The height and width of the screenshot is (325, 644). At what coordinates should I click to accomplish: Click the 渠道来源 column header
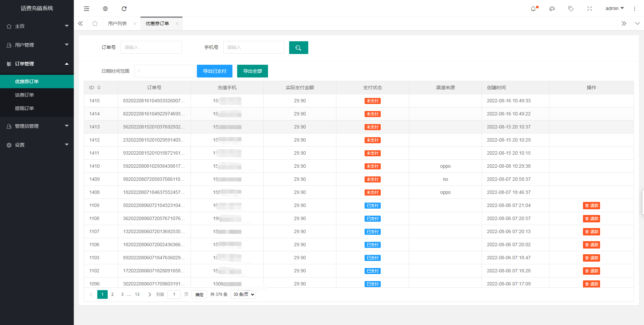coord(445,88)
